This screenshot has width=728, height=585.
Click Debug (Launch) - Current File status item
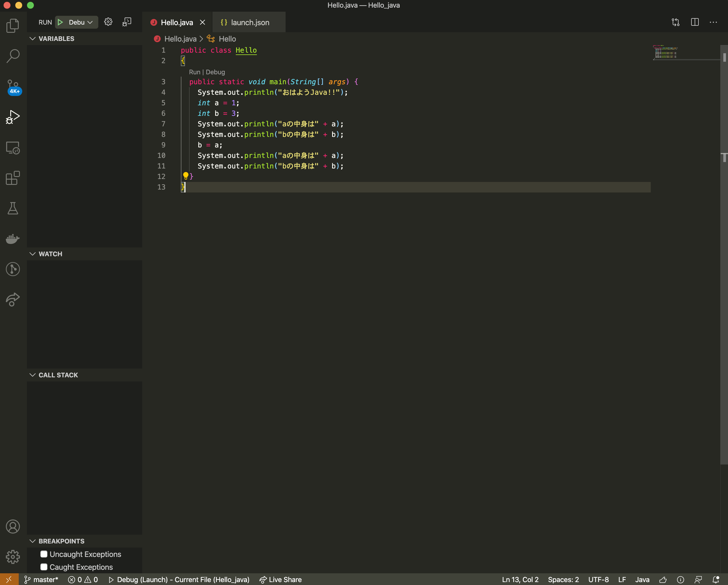179,579
